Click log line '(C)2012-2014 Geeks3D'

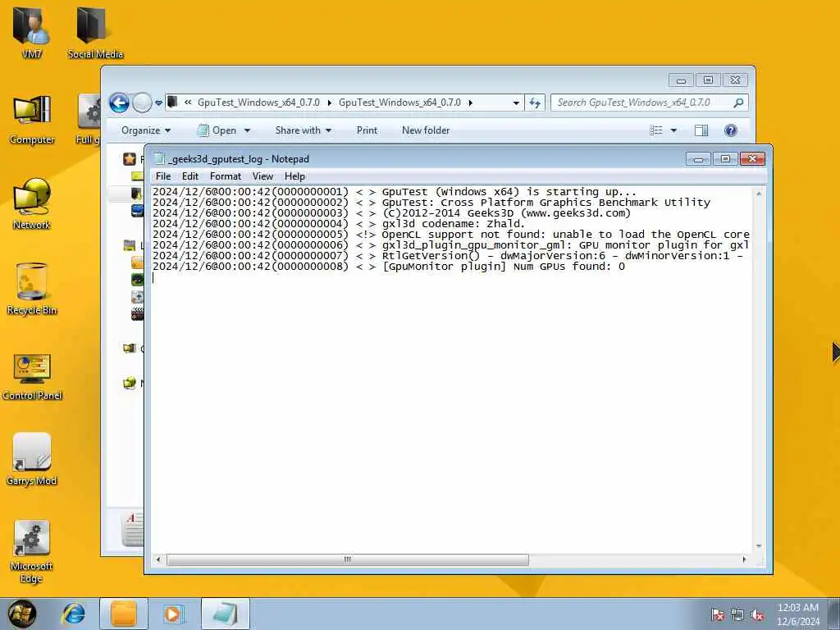(x=392, y=212)
